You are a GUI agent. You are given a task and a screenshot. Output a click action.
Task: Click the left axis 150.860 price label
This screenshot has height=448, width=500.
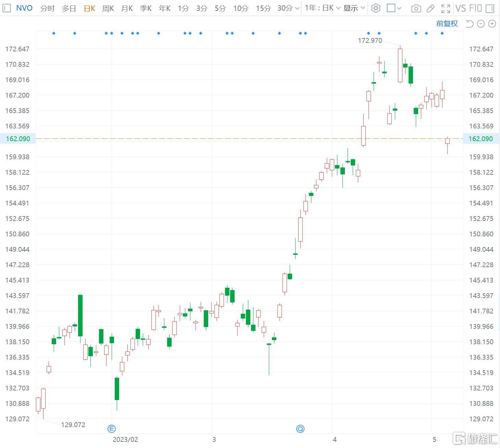(17, 234)
